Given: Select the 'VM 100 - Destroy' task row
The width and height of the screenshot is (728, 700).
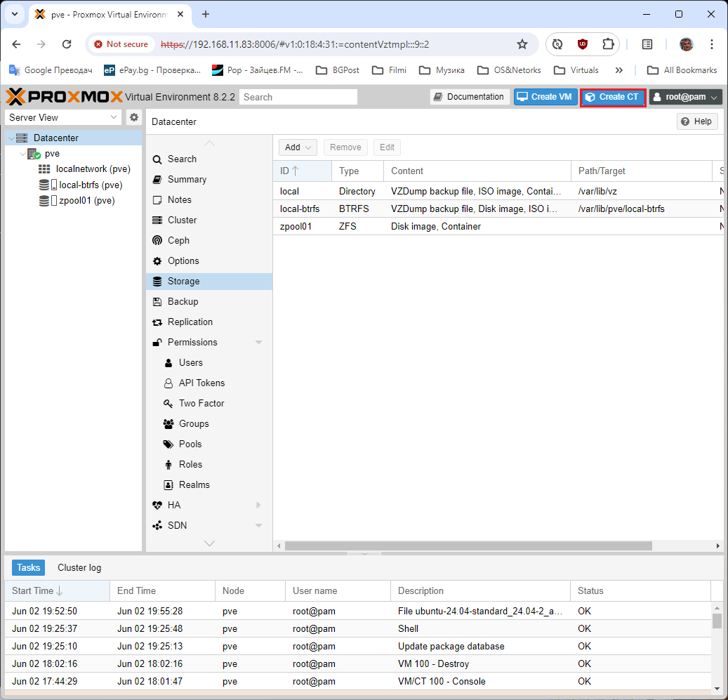Looking at the screenshot, I should 358,663.
